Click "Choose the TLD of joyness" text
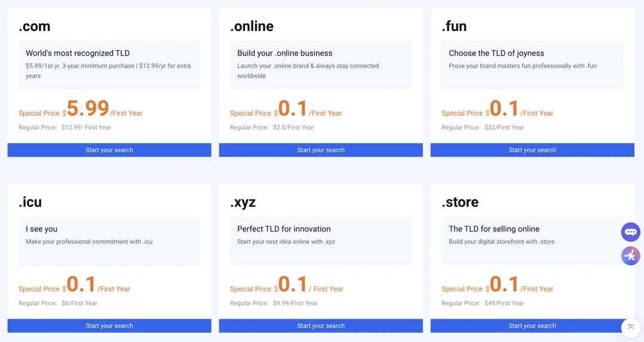 click(496, 53)
